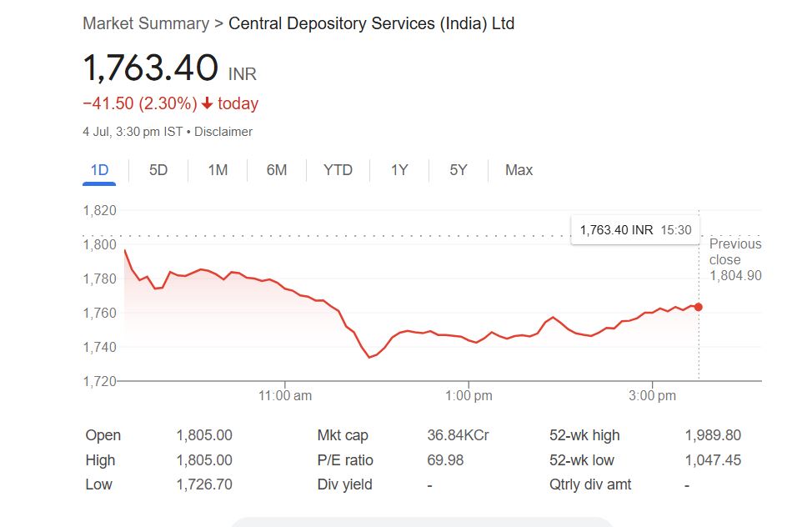The width and height of the screenshot is (812, 527).
Task: Show the 1M price chart
Action: (x=218, y=170)
